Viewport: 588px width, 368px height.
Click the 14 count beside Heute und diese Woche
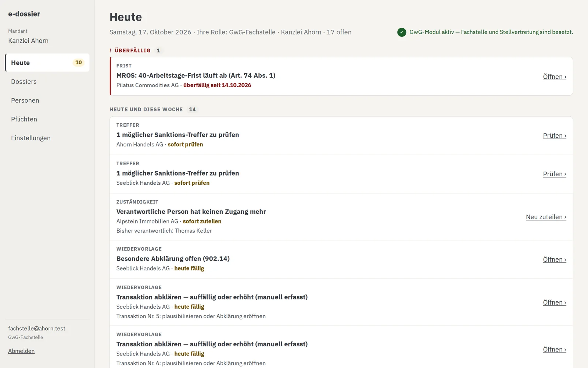click(192, 109)
